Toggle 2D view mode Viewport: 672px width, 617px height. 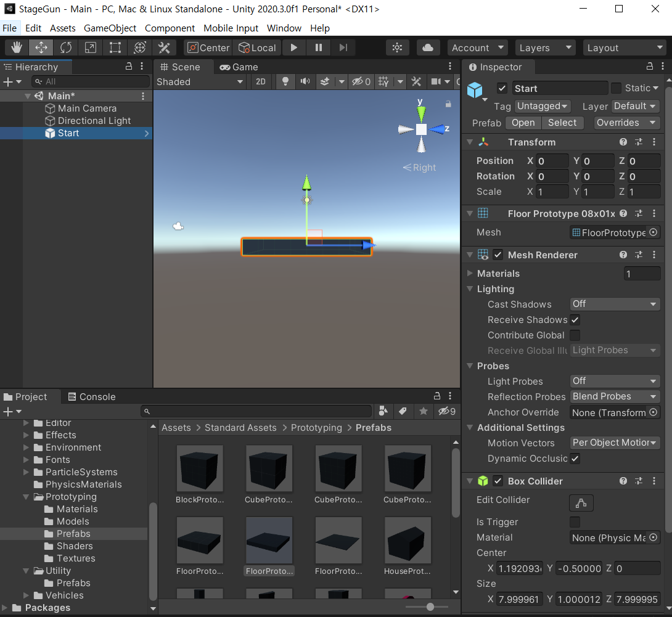pos(261,81)
